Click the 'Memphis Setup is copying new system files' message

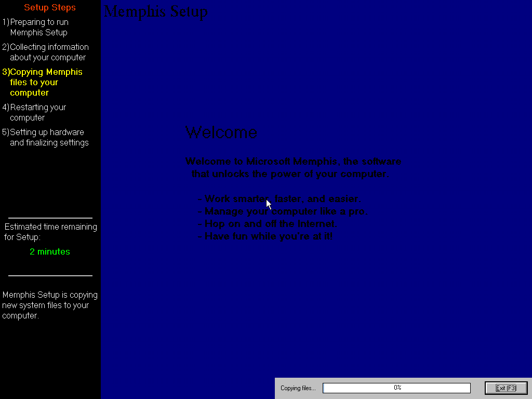click(x=50, y=305)
